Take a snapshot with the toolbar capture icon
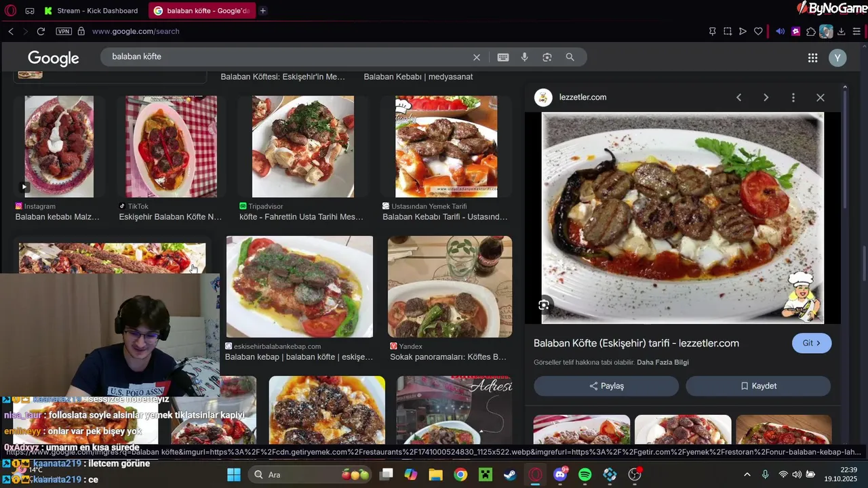The height and width of the screenshot is (488, 868). (x=728, y=31)
